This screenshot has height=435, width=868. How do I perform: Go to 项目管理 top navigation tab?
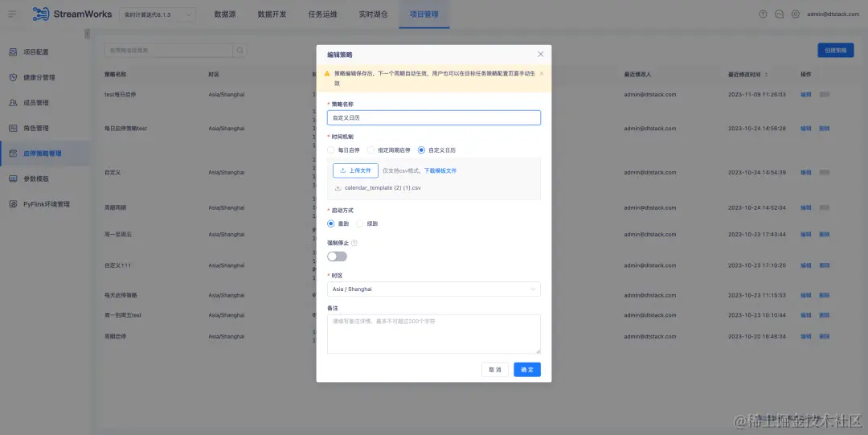[x=424, y=14]
